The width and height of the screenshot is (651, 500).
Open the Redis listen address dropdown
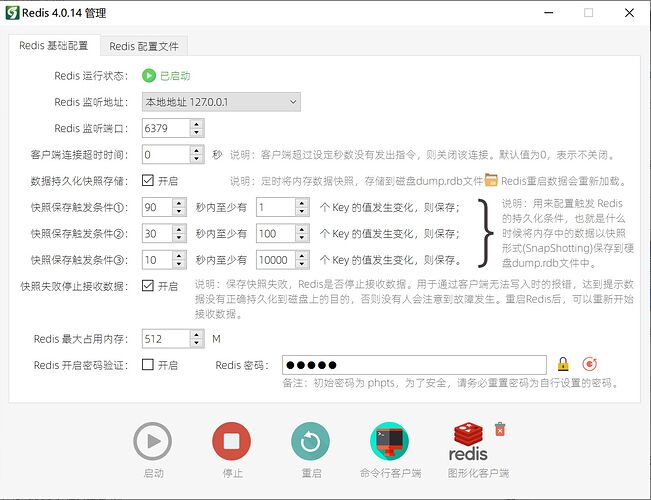tap(221, 102)
